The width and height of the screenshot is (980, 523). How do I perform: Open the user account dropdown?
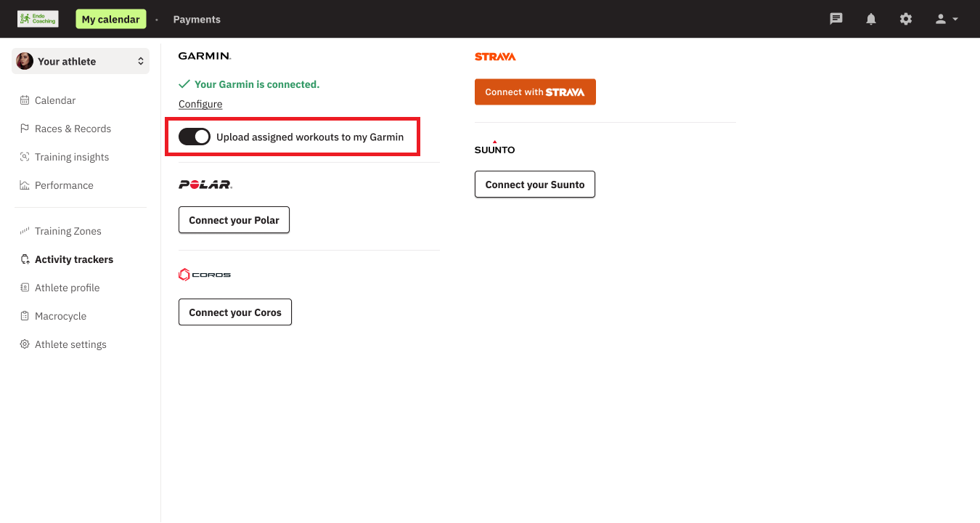click(947, 19)
